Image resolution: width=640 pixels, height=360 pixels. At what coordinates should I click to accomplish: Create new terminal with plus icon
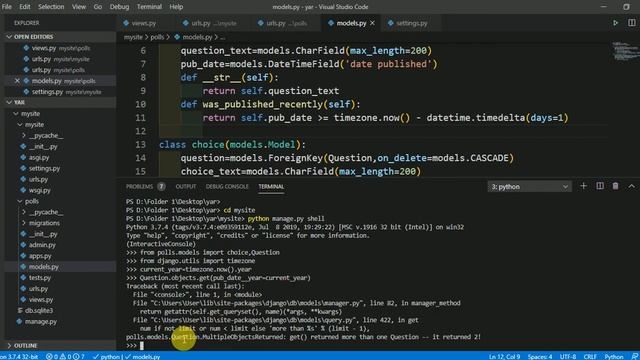click(583, 186)
